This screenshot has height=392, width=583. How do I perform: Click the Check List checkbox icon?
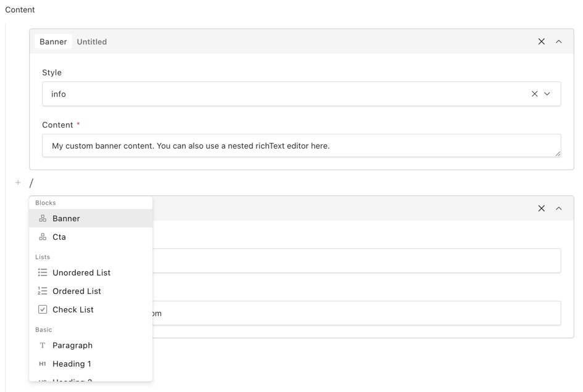coord(43,309)
